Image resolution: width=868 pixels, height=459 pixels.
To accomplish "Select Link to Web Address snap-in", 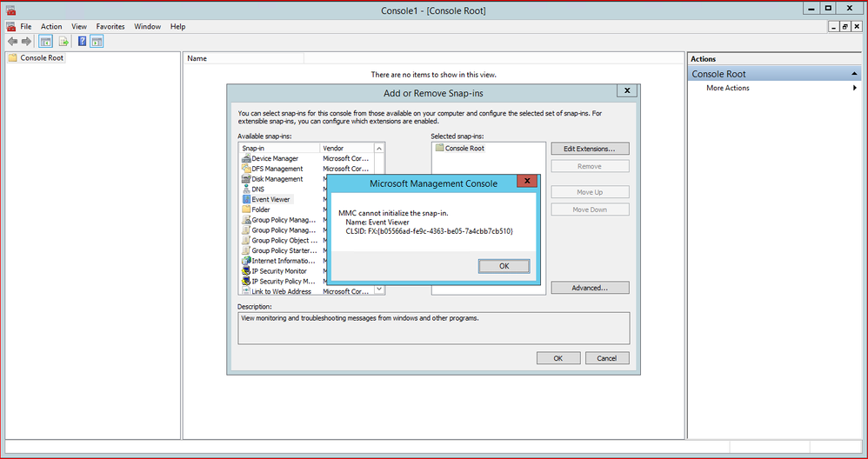I will 281,291.
